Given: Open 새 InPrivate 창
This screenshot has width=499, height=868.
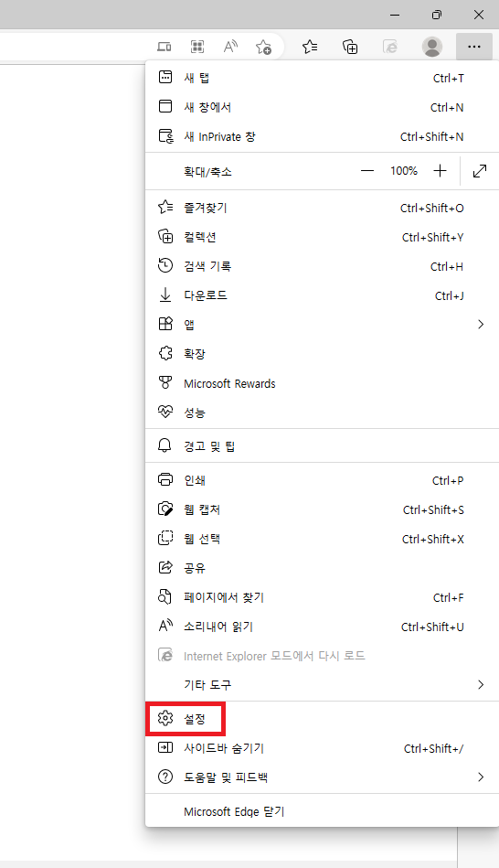Looking at the screenshot, I should (322, 136).
